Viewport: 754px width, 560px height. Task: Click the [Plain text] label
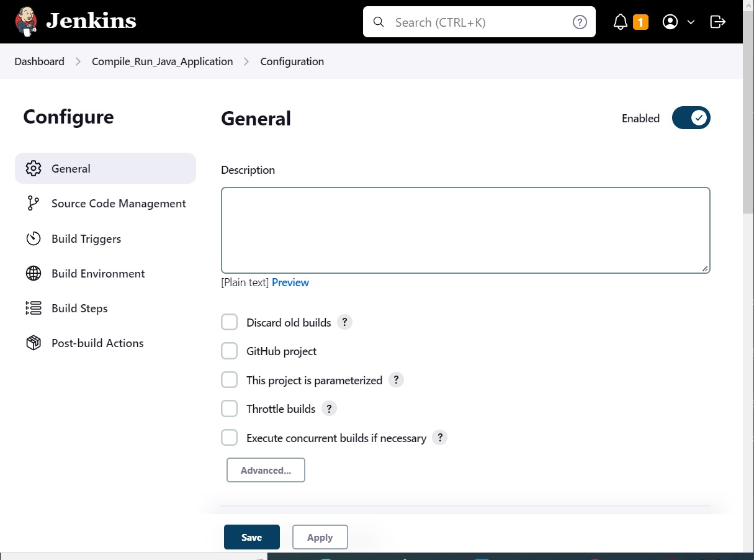tap(245, 282)
